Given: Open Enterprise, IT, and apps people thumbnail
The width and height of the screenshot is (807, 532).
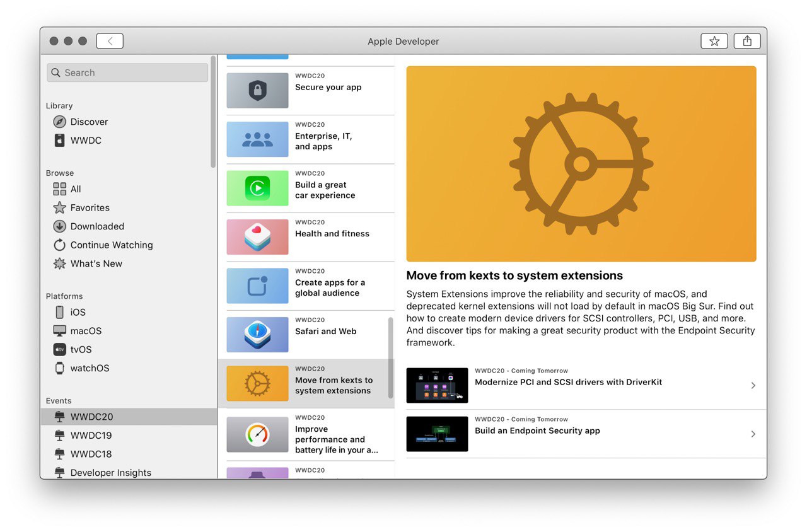Looking at the screenshot, I should (257, 139).
